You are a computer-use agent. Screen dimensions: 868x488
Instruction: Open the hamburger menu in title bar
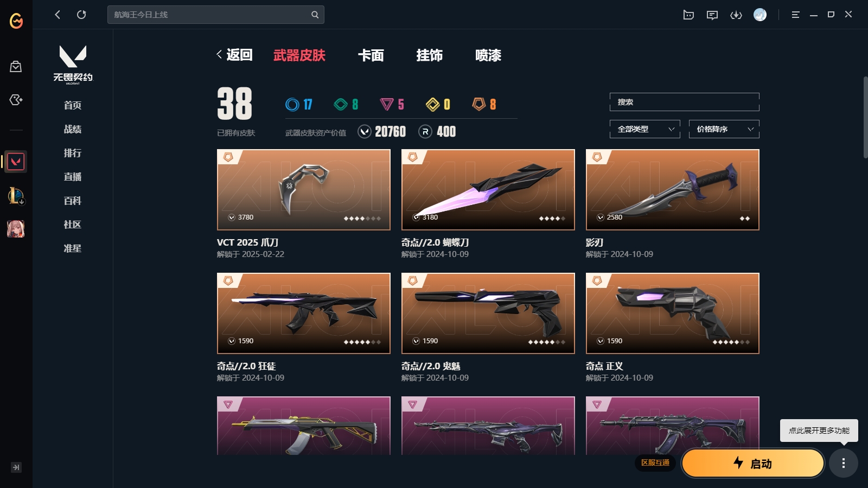tap(795, 15)
